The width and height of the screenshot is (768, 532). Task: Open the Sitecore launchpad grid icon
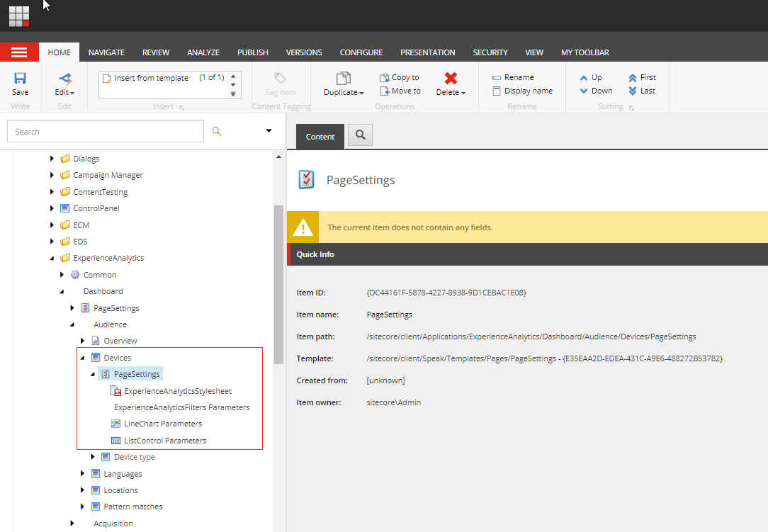tap(19, 16)
